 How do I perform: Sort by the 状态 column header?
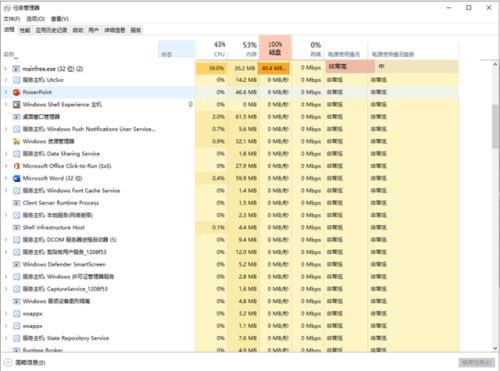click(x=177, y=49)
